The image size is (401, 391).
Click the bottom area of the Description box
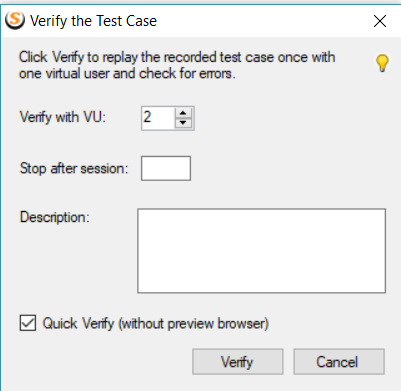[x=262, y=282]
